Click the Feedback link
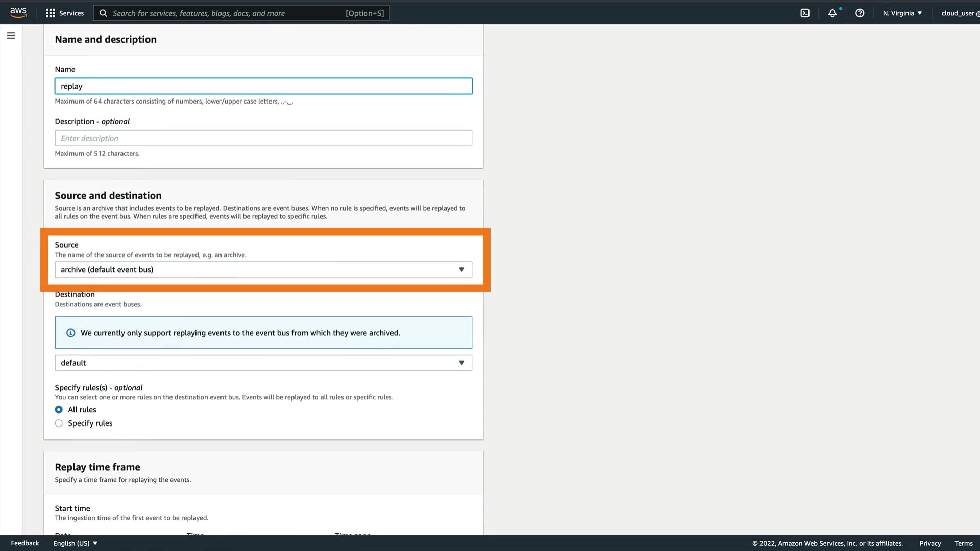Viewport: 980px width, 551px height. click(x=25, y=543)
